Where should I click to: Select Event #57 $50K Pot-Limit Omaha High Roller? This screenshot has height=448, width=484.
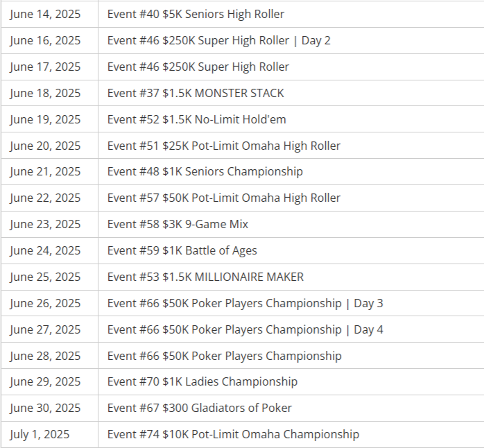(x=223, y=198)
